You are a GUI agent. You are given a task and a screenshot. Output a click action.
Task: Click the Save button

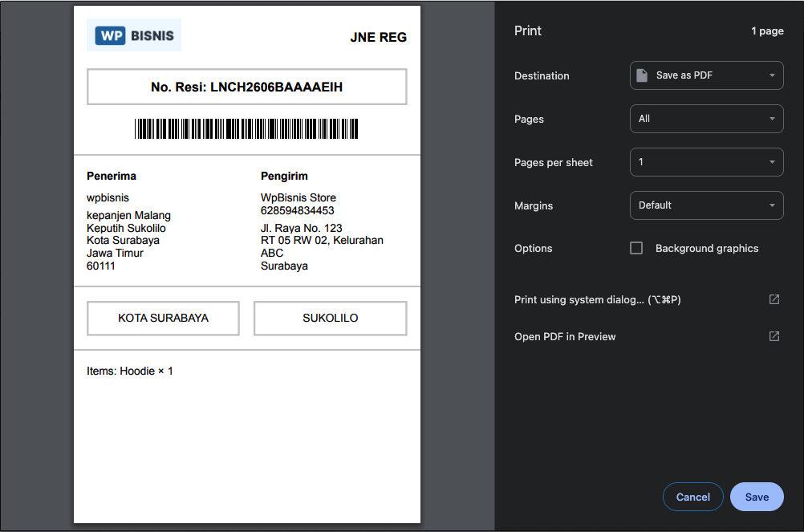point(757,497)
